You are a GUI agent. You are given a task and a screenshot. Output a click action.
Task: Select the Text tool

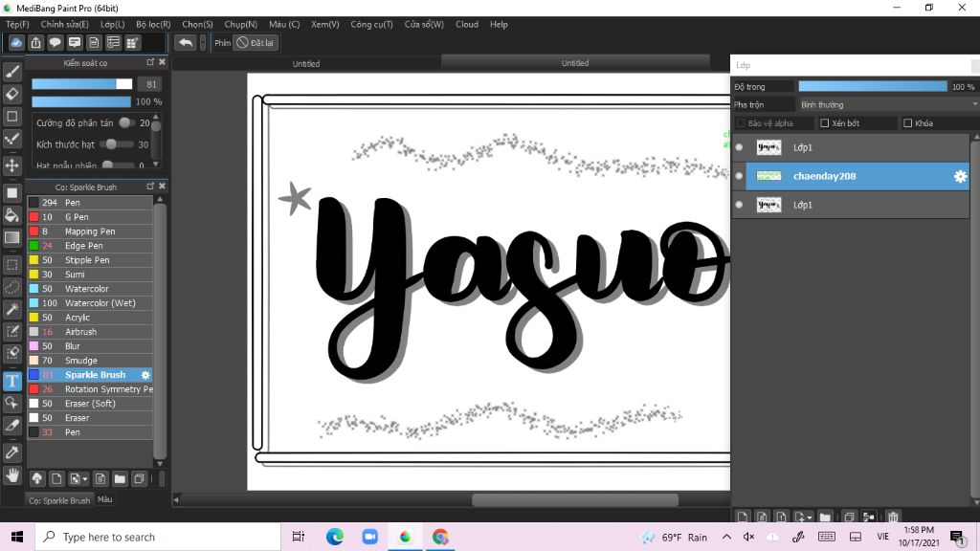(11, 381)
